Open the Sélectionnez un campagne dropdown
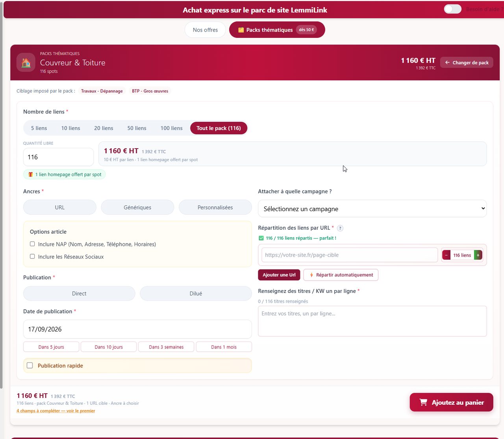 (x=372, y=208)
